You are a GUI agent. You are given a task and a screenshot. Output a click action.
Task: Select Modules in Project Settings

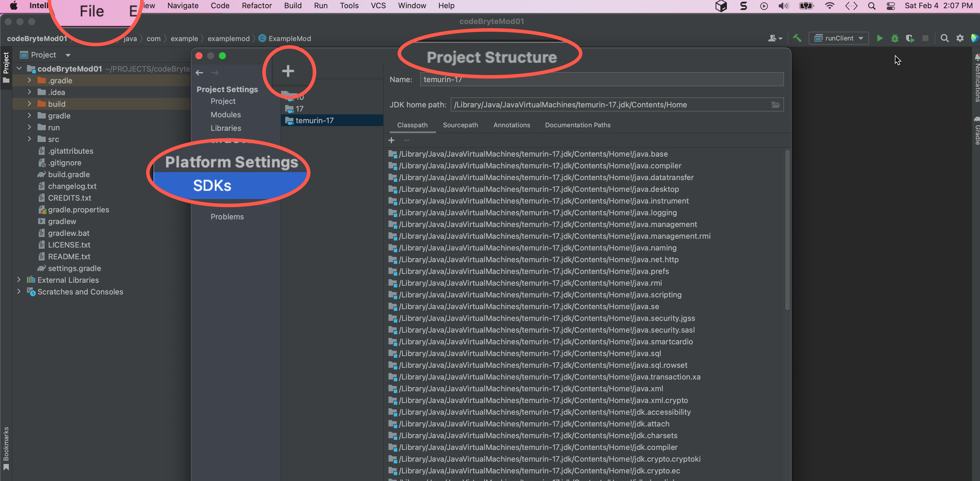click(x=225, y=114)
